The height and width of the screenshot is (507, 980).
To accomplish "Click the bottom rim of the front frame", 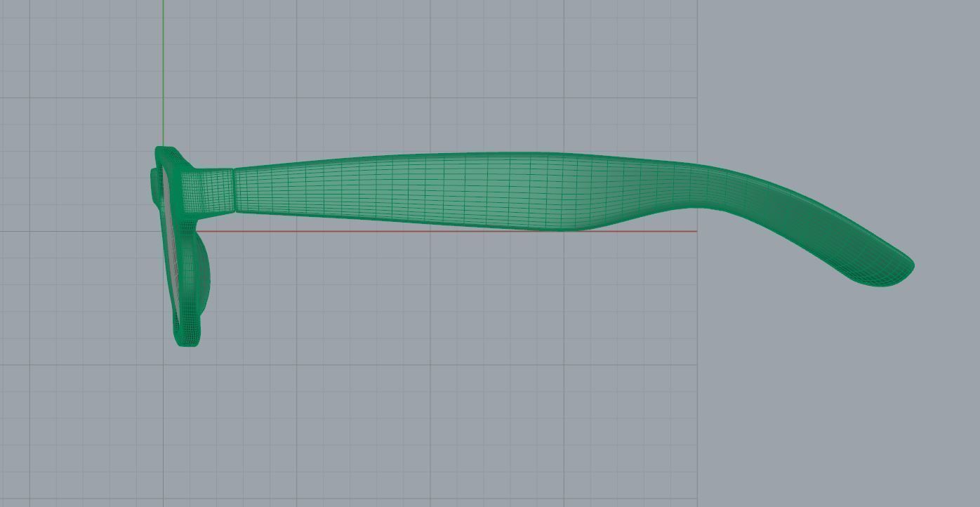I will click(187, 332).
